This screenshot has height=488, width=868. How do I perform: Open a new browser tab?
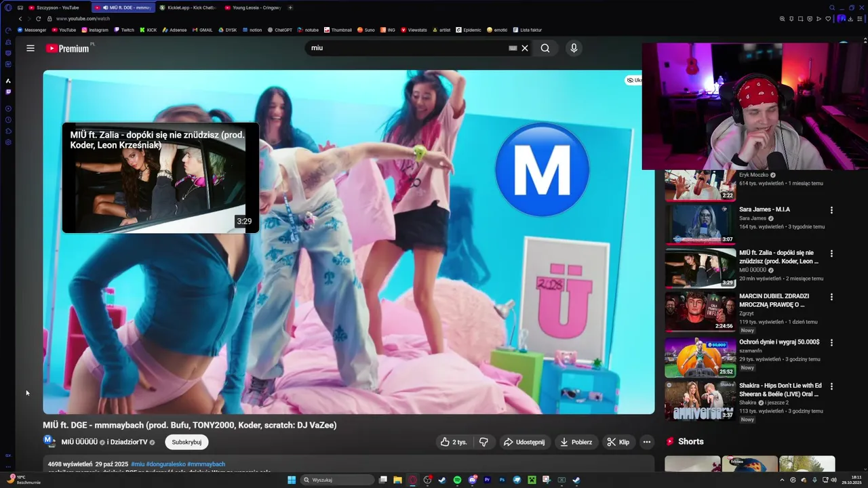coord(290,7)
